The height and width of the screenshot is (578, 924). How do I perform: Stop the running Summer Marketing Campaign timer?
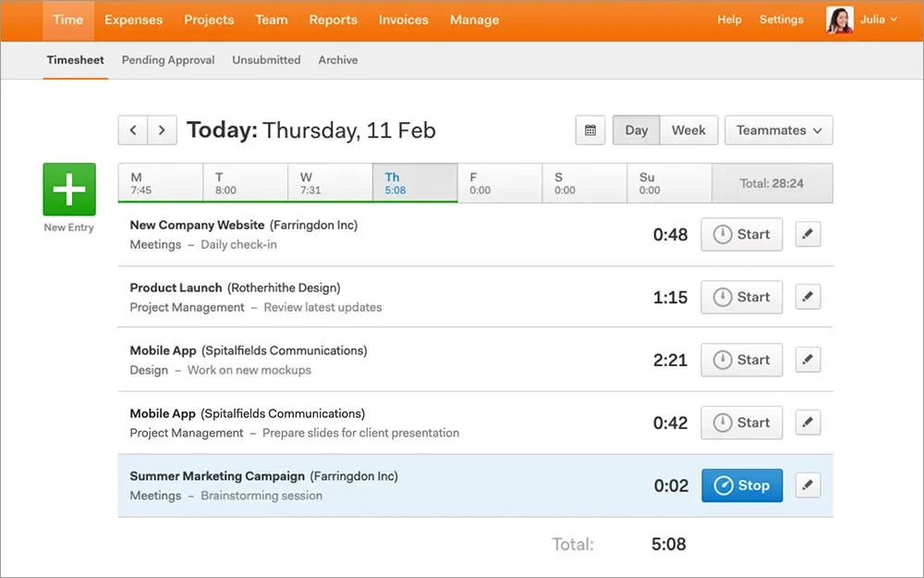click(x=742, y=486)
